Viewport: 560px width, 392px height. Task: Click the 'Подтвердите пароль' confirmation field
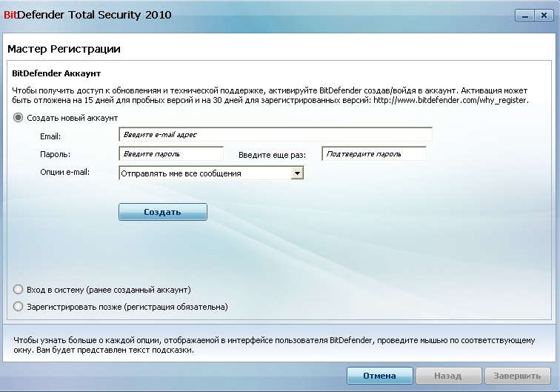[374, 154]
